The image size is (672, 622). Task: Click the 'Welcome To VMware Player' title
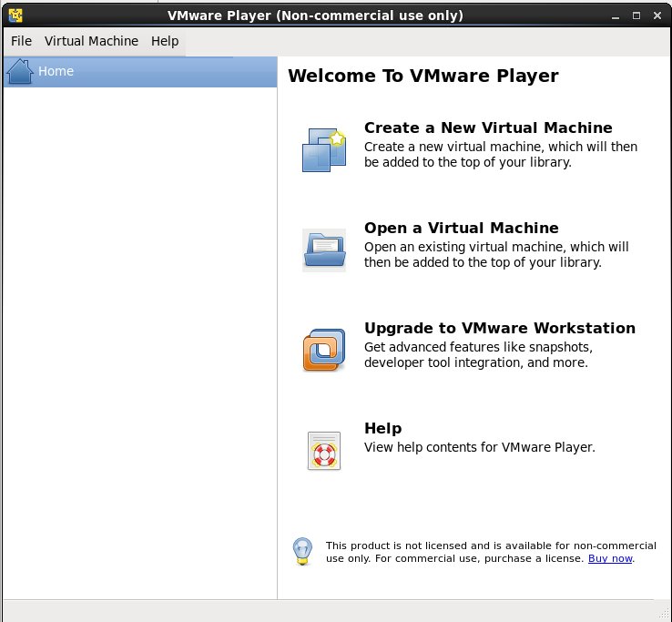423,76
